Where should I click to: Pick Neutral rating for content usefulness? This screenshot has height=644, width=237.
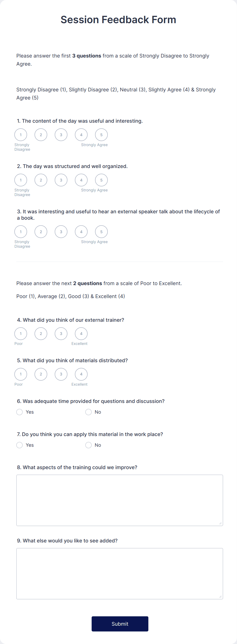(x=61, y=135)
